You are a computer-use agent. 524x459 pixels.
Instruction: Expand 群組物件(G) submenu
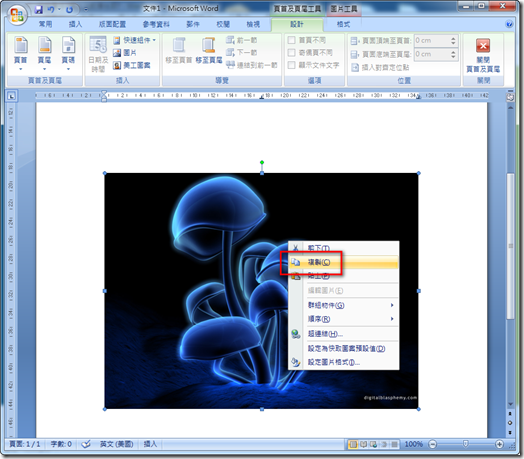click(x=344, y=305)
